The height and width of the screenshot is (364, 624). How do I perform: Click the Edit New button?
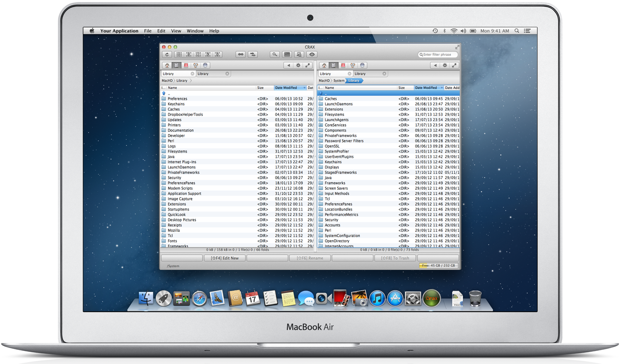(225, 258)
